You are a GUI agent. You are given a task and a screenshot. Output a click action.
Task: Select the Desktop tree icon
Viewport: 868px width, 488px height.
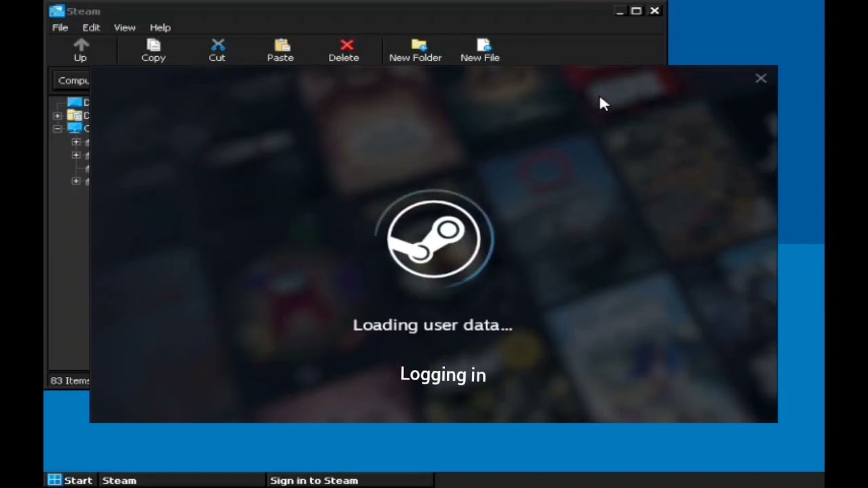tap(74, 102)
